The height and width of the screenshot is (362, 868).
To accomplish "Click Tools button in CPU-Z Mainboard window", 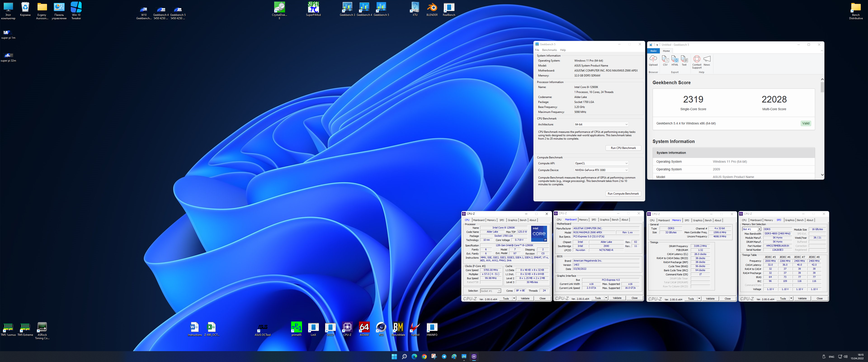I will [x=597, y=298].
